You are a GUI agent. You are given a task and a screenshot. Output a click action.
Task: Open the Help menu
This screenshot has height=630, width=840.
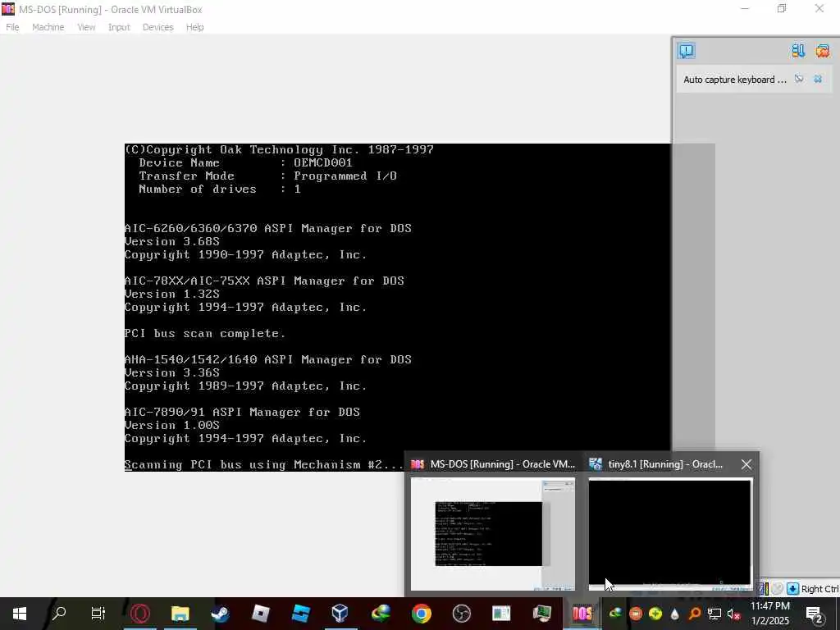point(194,27)
